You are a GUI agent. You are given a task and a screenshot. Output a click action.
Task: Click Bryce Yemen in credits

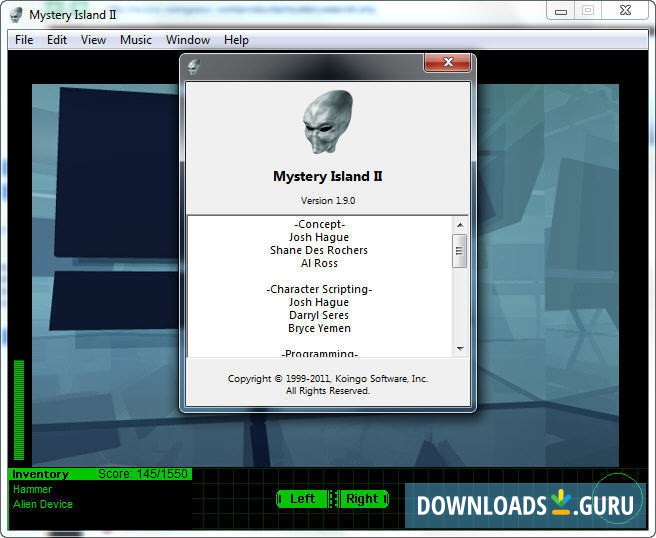pos(319,328)
